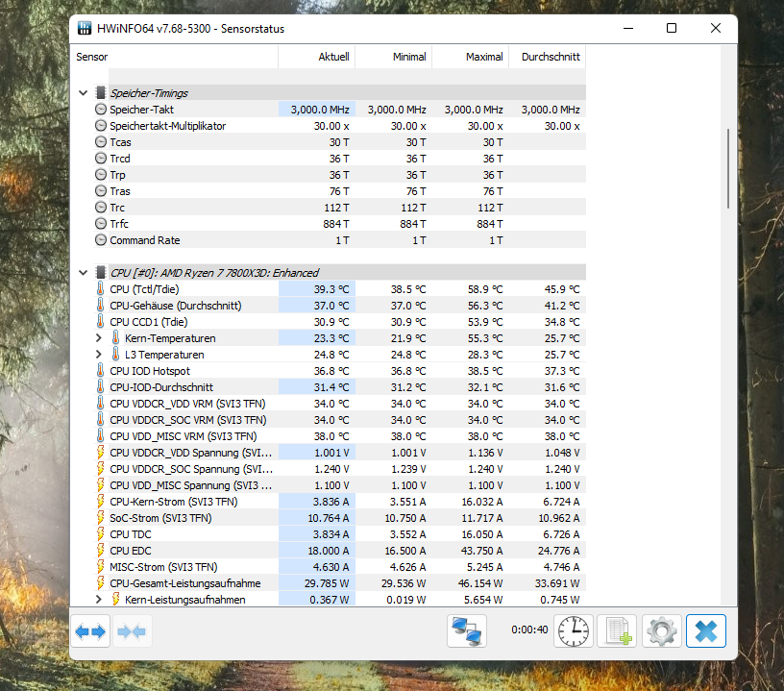Image resolution: width=784 pixels, height=691 pixels.
Task: Open sensor settings gear button
Action: point(661,631)
